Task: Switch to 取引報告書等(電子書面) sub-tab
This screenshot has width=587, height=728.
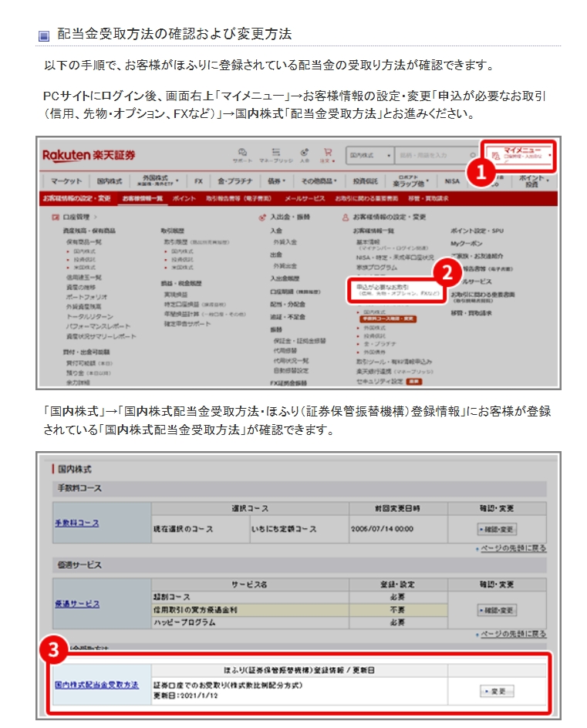Action: click(x=238, y=199)
